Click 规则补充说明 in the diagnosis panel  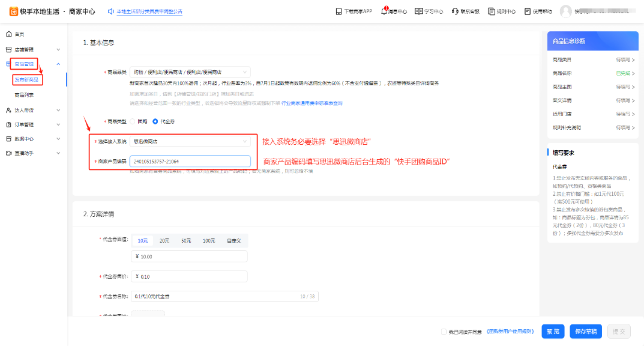pos(567,128)
